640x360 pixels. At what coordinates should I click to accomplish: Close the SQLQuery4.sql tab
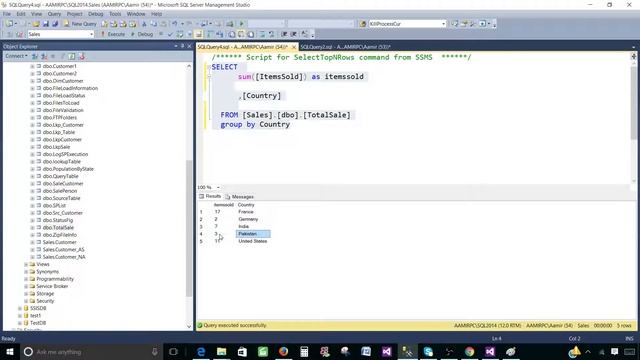(x=294, y=47)
